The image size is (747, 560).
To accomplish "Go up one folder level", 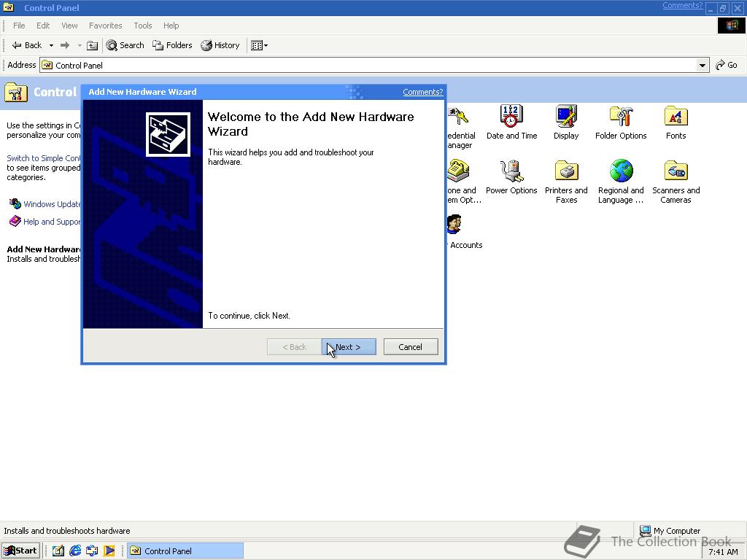I will (x=92, y=45).
